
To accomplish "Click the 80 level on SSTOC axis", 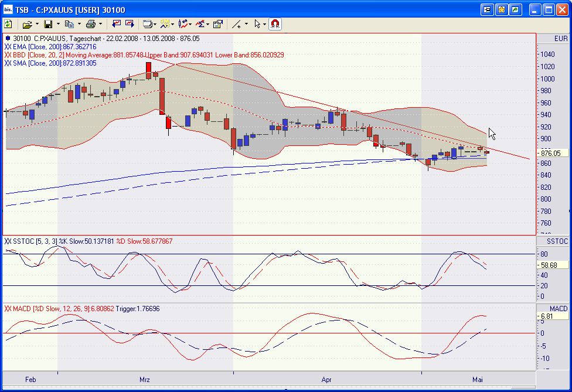I will click(x=544, y=254).
